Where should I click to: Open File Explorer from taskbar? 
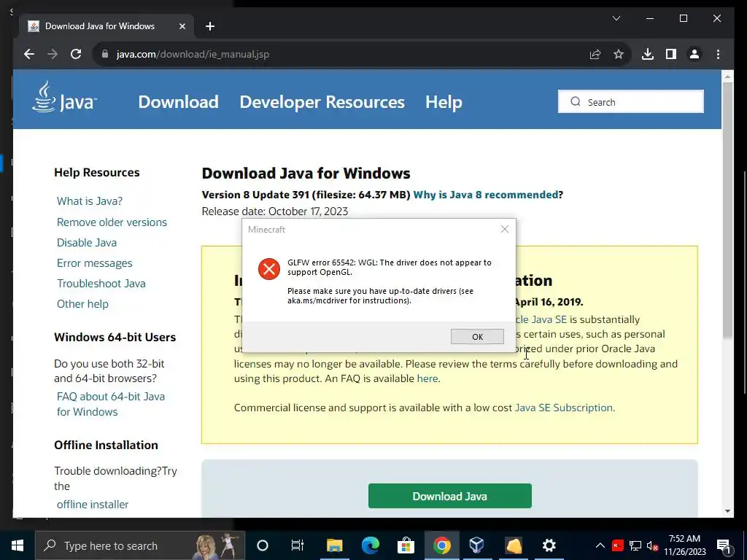[x=334, y=545]
